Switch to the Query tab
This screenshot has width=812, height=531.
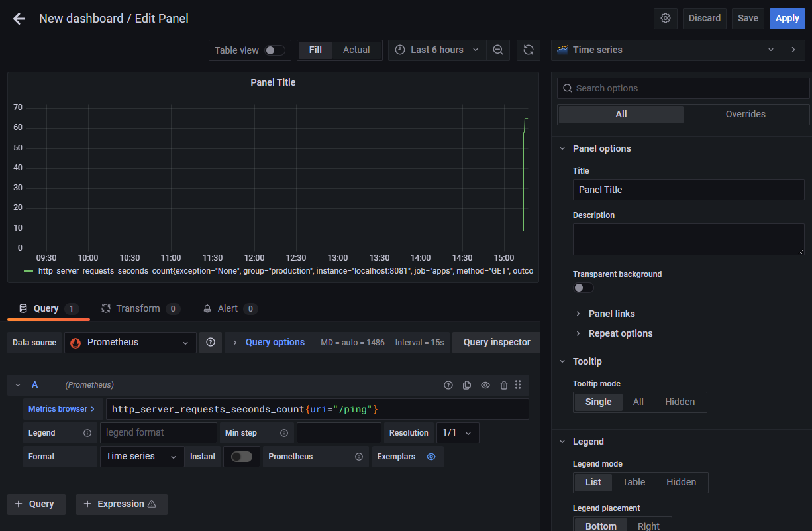[48, 308]
